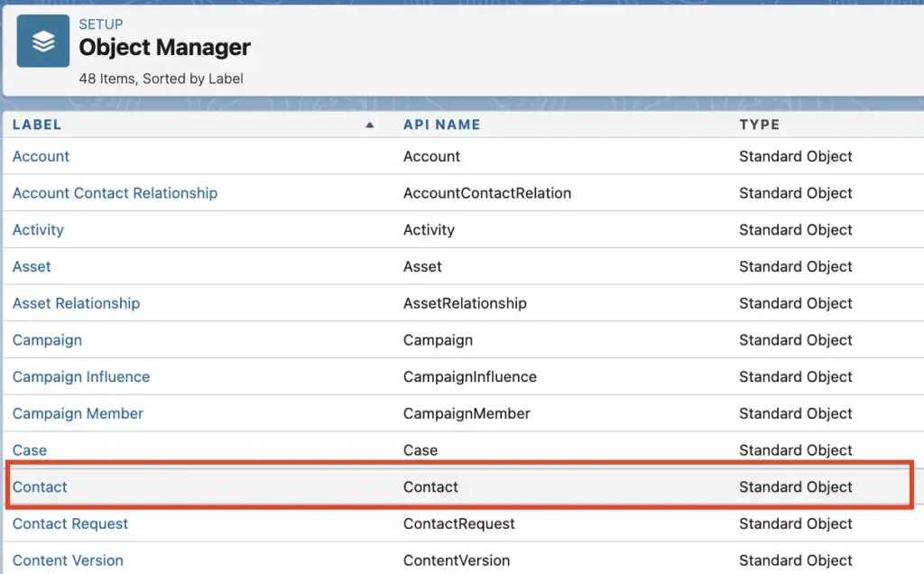Sort the table by TYPE column

pyautogui.click(x=760, y=125)
